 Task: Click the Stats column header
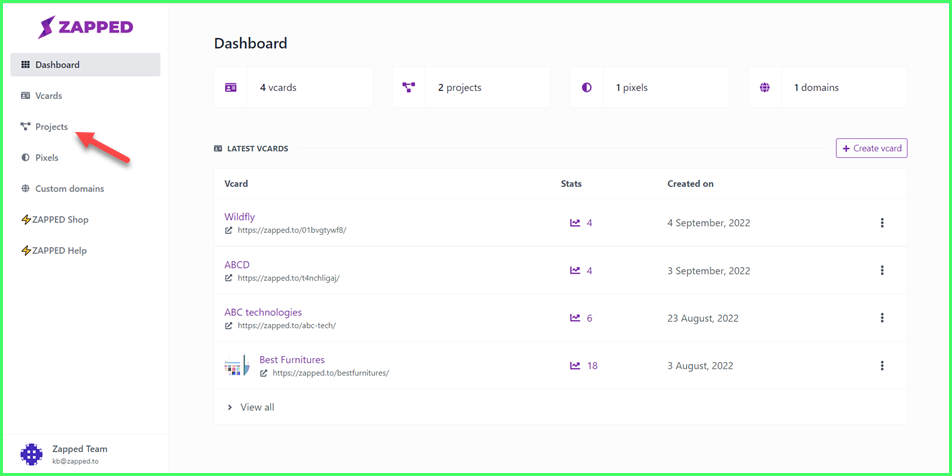(571, 183)
